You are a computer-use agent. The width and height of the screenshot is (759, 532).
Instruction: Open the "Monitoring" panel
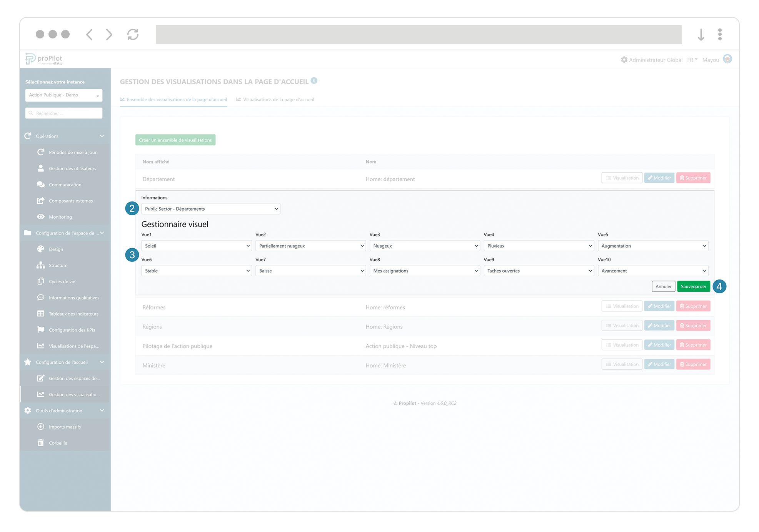(61, 216)
